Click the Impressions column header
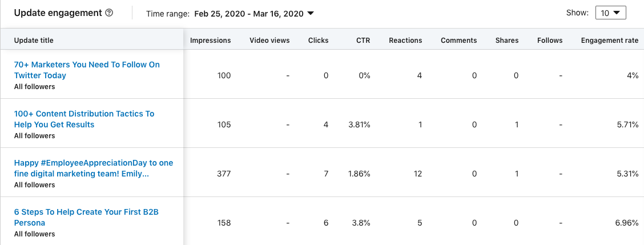Image resolution: width=644 pixels, height=245 pixels. [210, 41]
